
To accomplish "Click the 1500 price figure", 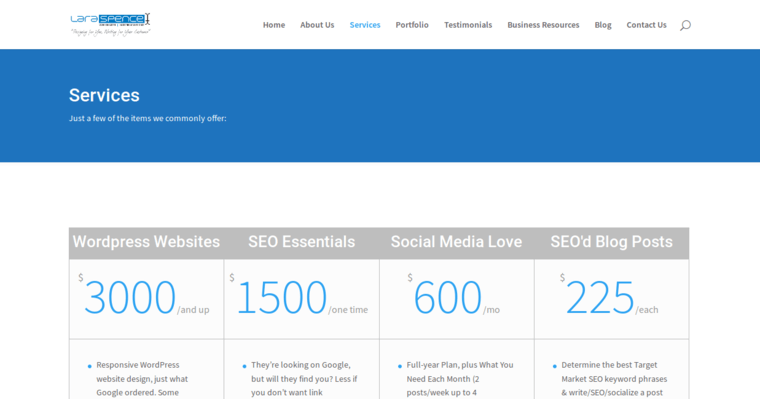I will pos(282,298).
